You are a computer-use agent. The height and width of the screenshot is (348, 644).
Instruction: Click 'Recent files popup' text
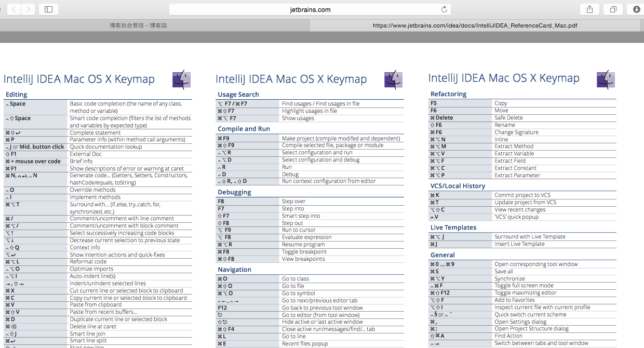(x=305, y=344)
